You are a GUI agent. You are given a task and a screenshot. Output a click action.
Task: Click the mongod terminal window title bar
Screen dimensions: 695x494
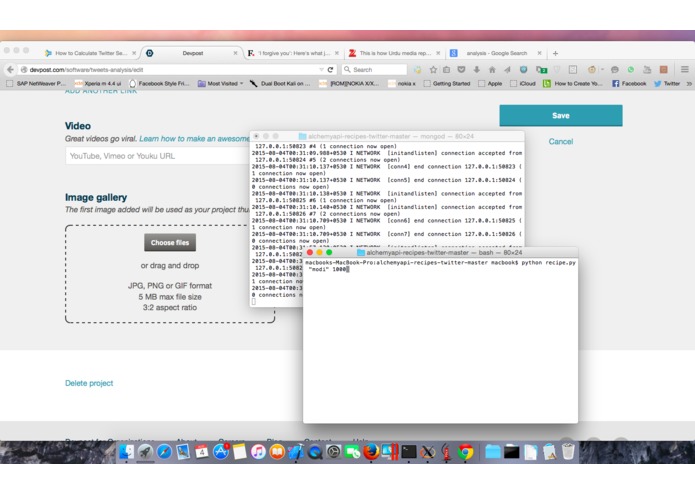click(x=387, y=136)
